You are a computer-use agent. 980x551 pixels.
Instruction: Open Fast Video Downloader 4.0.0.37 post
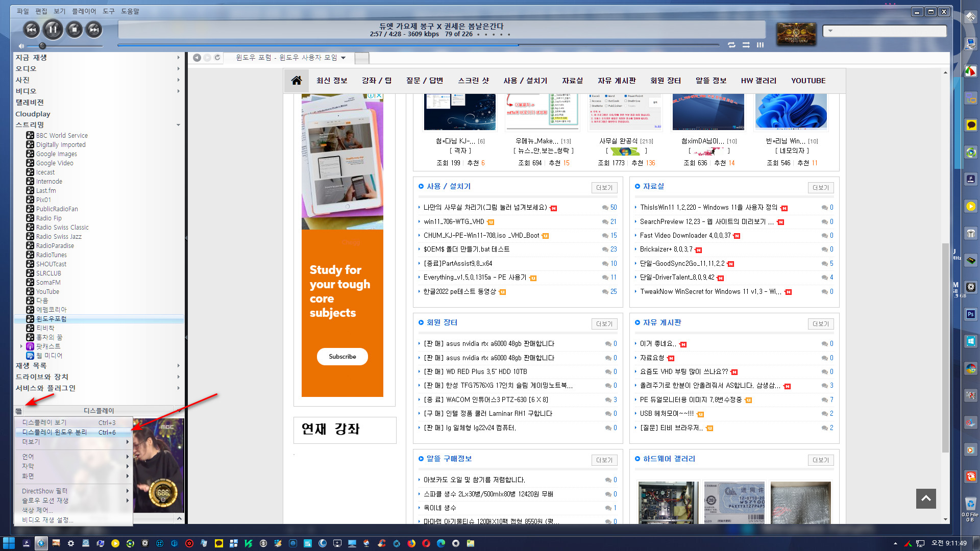point(685,236)
